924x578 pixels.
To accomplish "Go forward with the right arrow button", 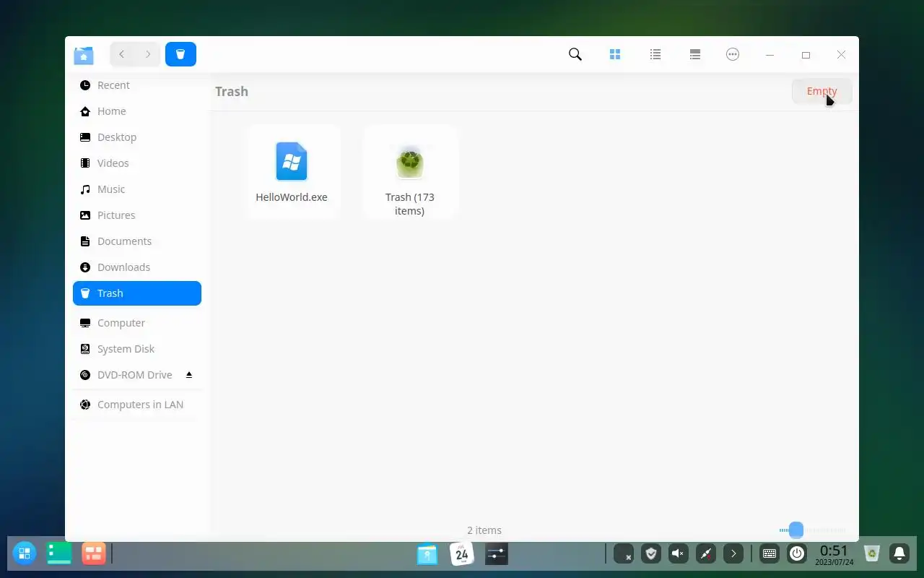I will (148, 54).
